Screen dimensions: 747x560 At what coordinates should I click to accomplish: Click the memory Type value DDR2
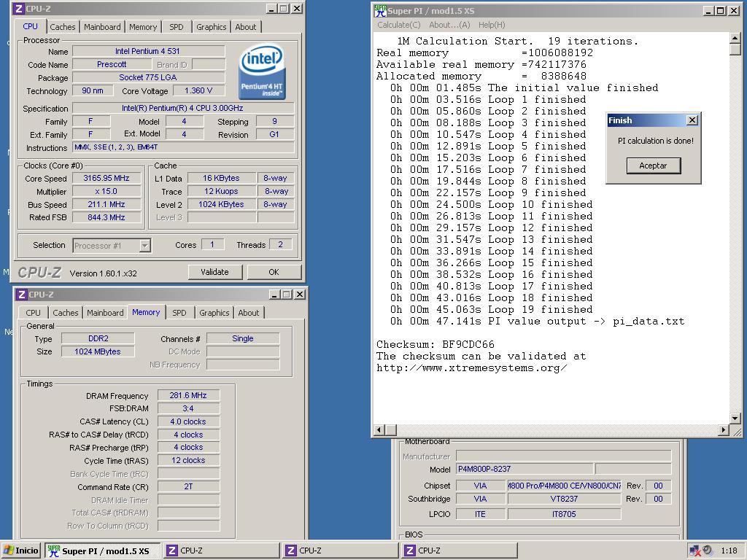coord(98,338)
